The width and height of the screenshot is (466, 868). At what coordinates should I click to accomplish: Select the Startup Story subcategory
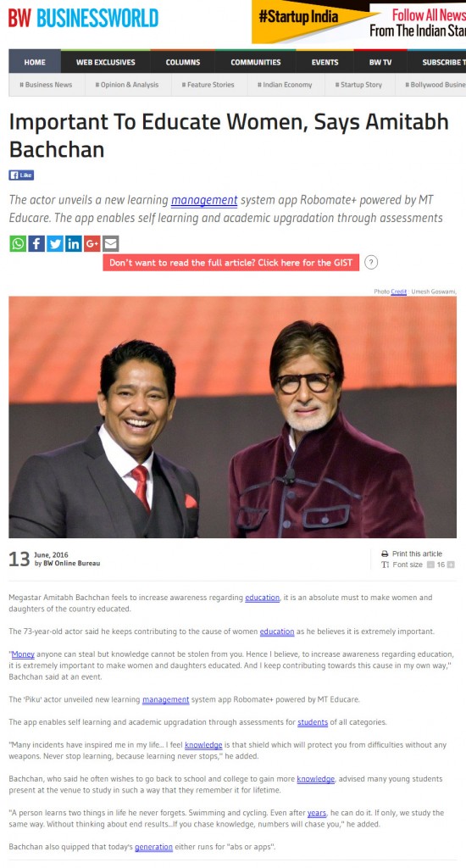[358, 85]
